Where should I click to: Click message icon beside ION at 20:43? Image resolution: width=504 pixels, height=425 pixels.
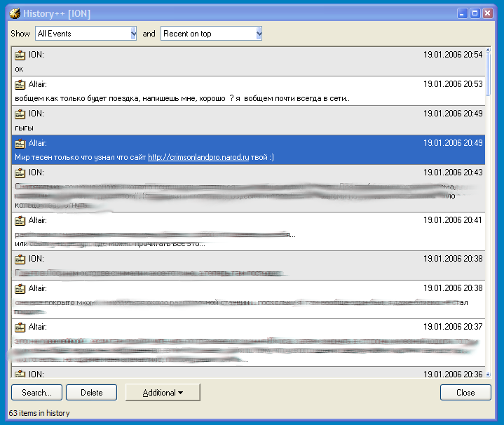(20, 173)
